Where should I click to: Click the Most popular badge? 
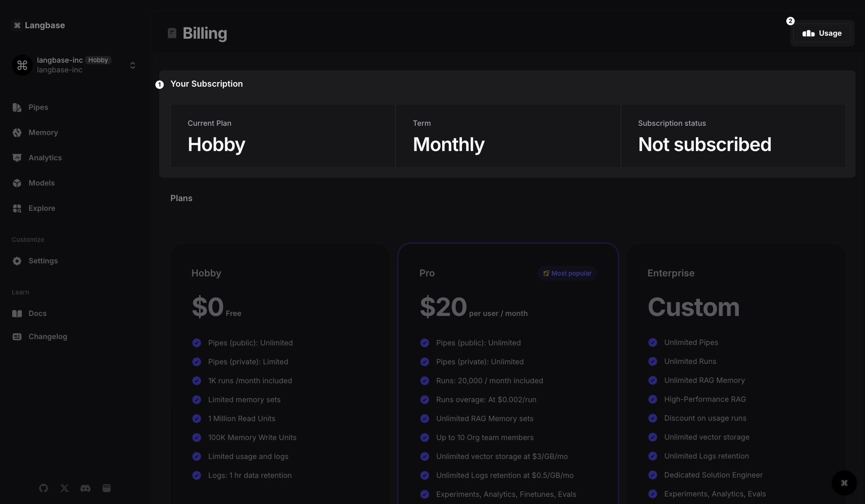(x=567, y=273)
